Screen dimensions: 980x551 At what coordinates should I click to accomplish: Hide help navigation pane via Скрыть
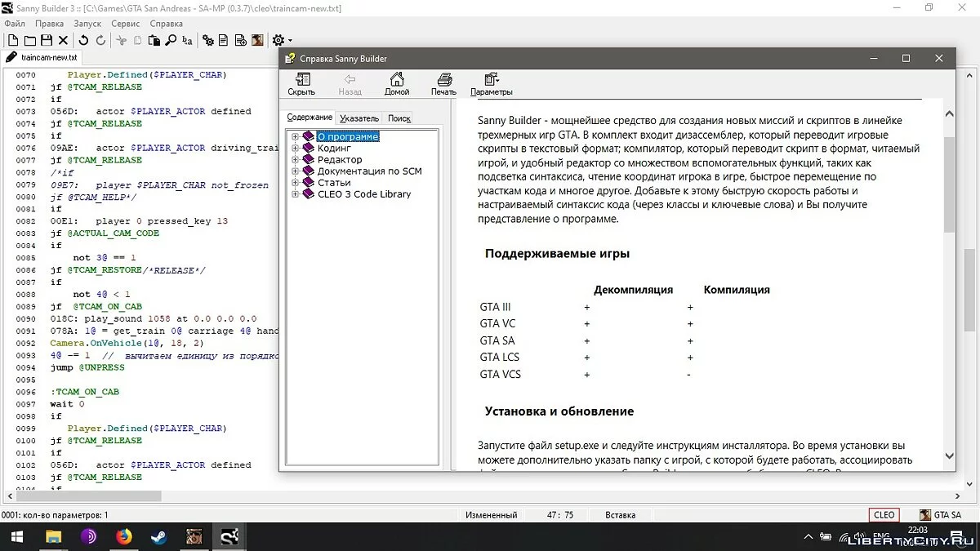pos(301,83)
